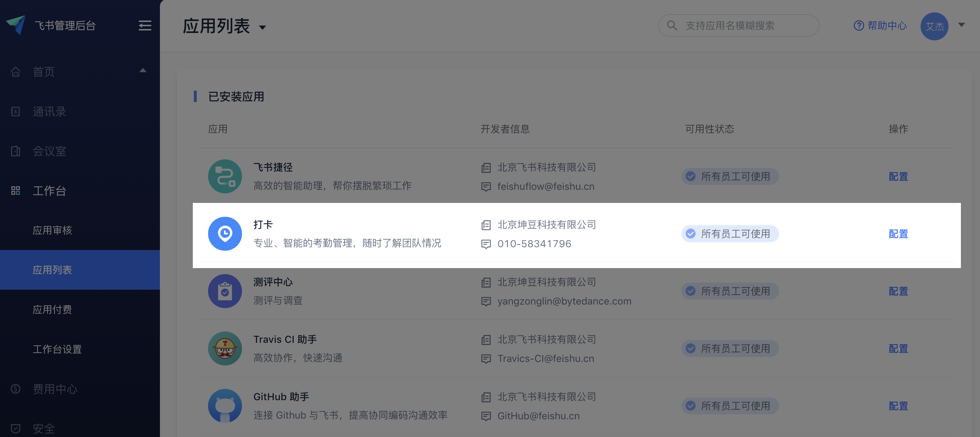
Task: Click the 飞书捷径 app name
Action: pyautogui.click(x=273, y=167)
